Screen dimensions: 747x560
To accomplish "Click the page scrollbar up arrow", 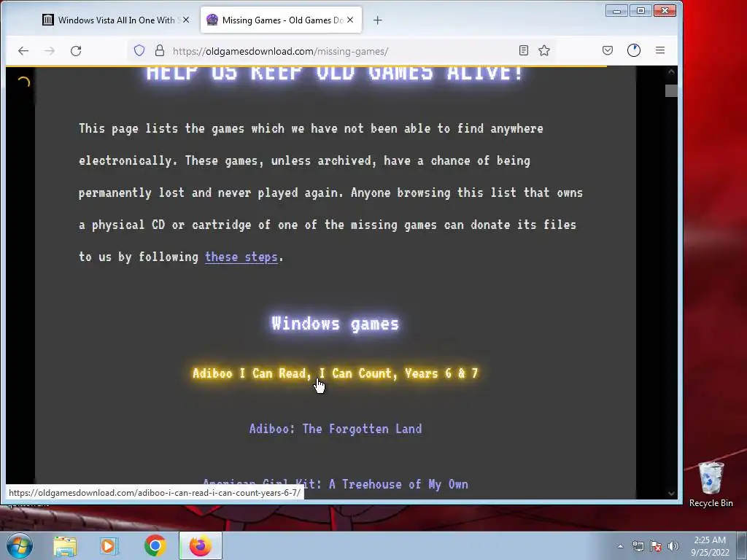I will (x=671, y=72).
